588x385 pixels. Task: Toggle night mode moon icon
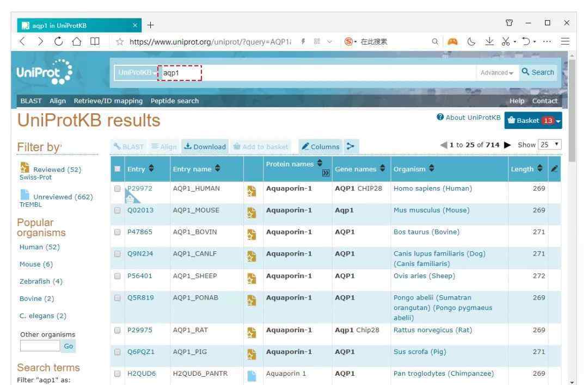point(471,41)
